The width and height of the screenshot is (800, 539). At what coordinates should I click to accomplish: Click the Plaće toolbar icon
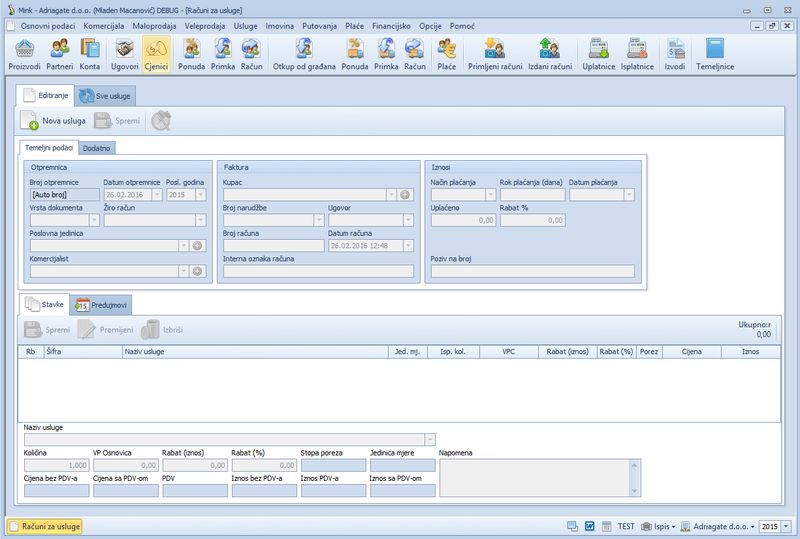[447, 53]
